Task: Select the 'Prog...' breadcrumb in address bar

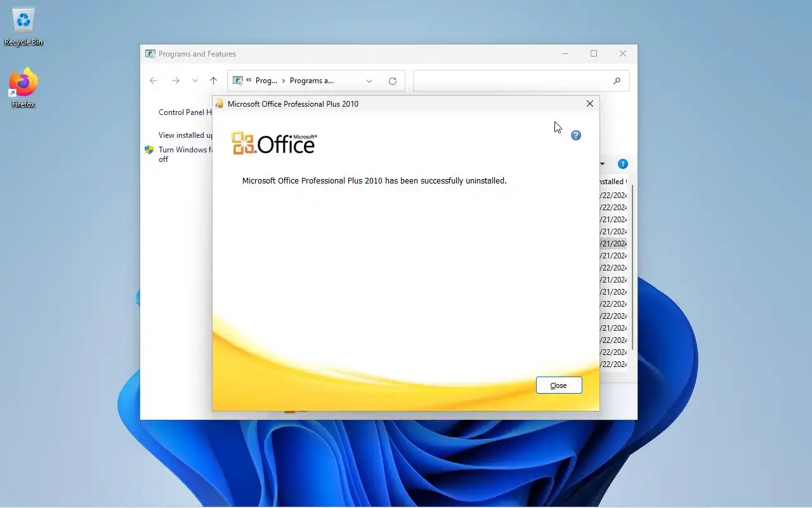Action: pyautogui.click(x=266, y=81)
